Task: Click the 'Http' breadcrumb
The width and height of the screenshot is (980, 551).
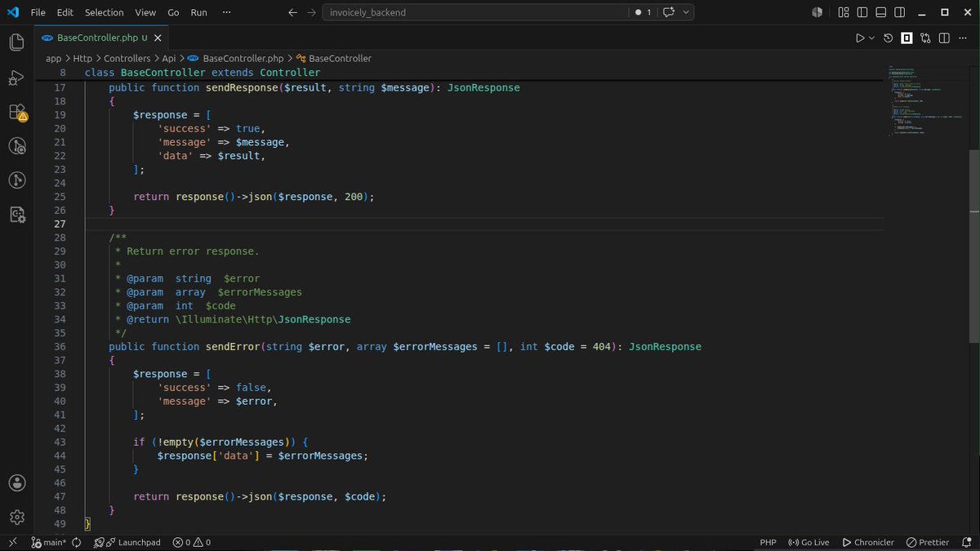Action: coord(82,59)
